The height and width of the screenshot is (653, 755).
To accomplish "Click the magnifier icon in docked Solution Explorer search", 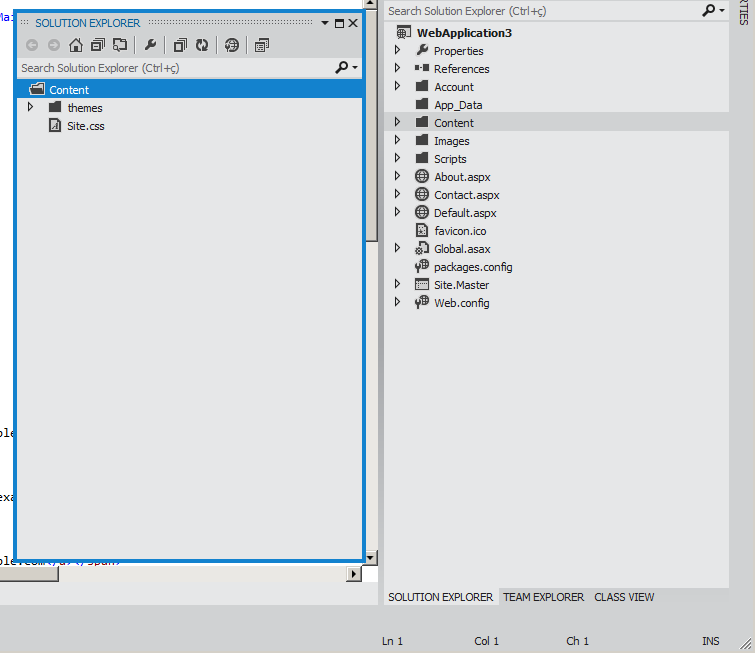I will (x=708, y=10).
